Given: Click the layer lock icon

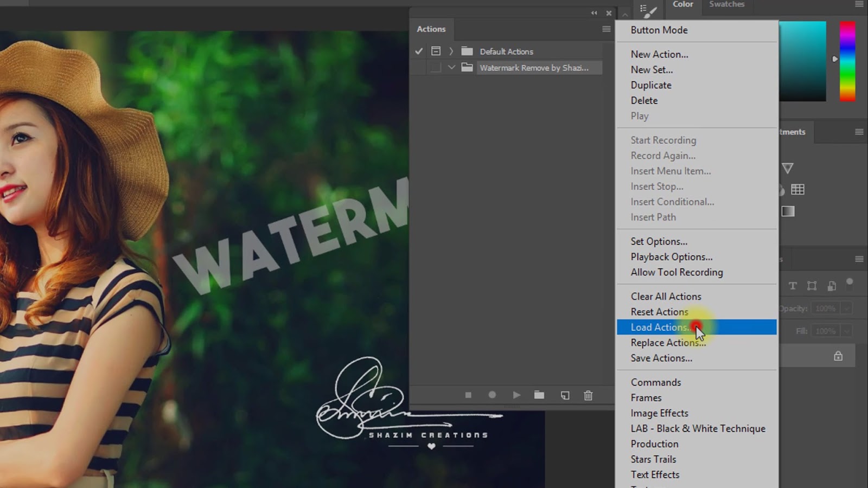Looking at the screenshot, I should [x=838, y=356].
